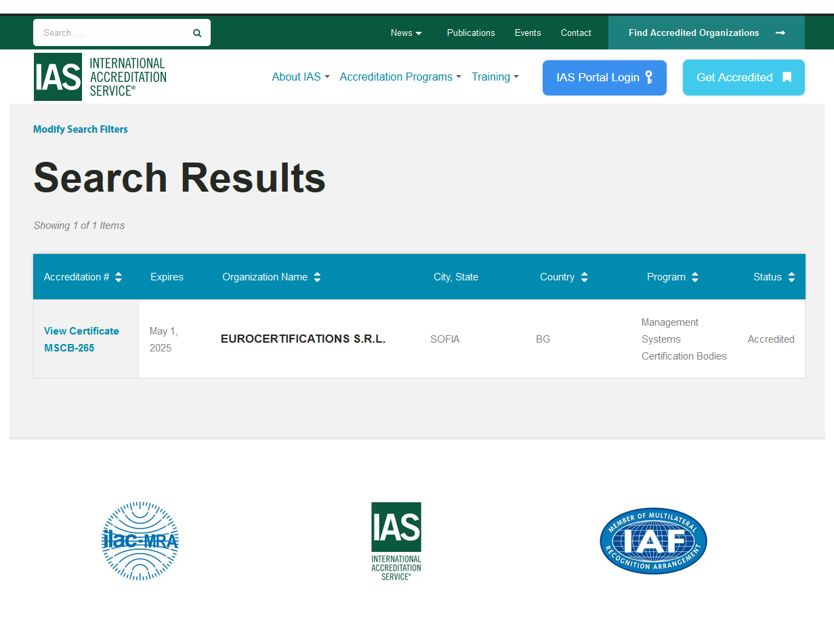Go to the Publications page
The height and width of the screenshot is (644, 834).
[471, 33]
